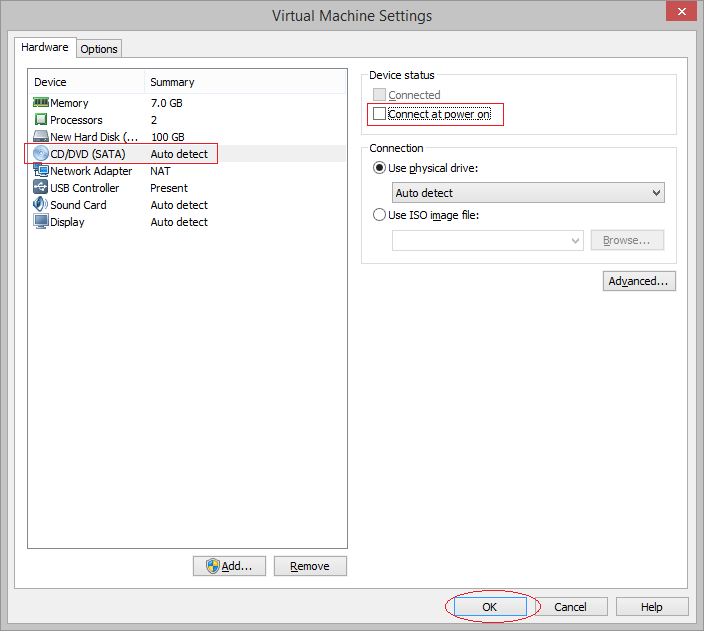Select the USB Controller row label
This screenshot has width=704, height=631.
pyautogui.click(x=84, y=188)
